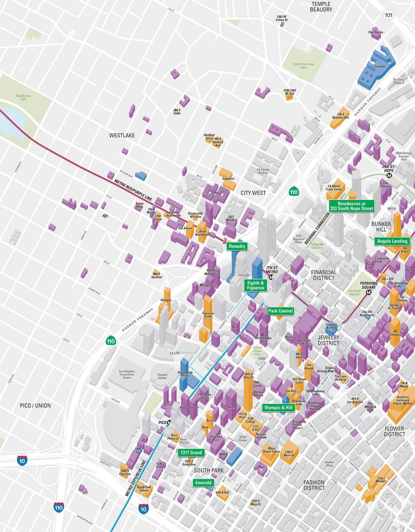
Task: Click the Los Angeles Convention Center label
Action: [127, 374]
